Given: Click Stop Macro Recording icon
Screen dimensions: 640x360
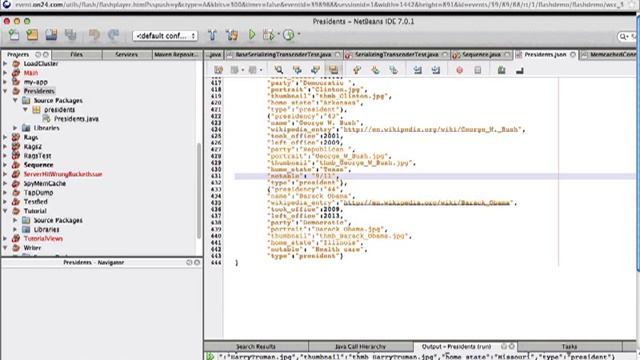Looking at the screenshot, I should pos(478,70).
